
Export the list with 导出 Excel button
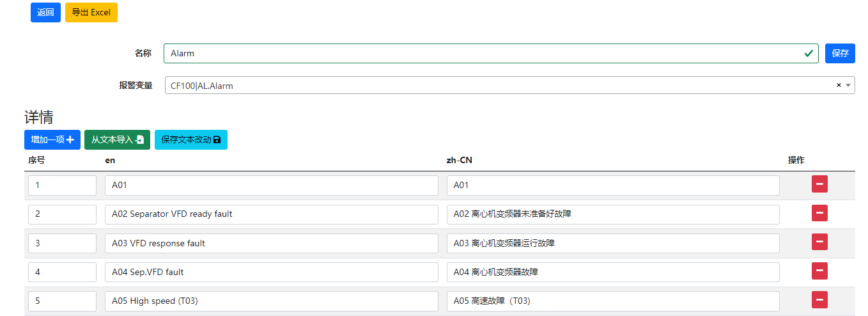point(91,13)
